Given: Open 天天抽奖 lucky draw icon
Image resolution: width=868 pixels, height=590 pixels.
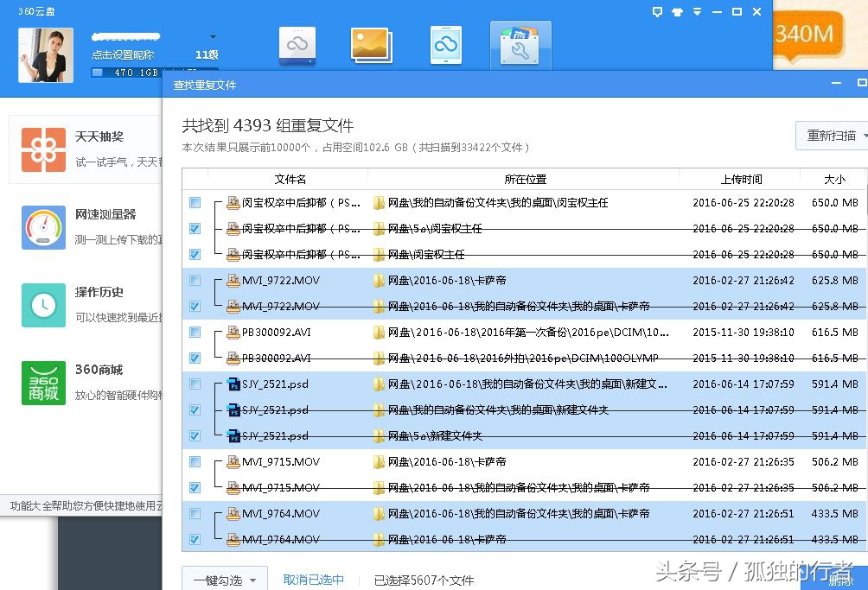Looking at the screenshot, I should click(x=43, y=149).
